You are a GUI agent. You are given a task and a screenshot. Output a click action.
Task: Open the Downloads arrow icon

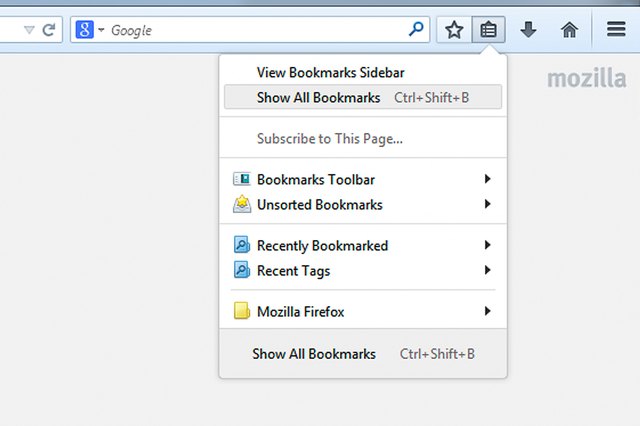click(528, 30)
